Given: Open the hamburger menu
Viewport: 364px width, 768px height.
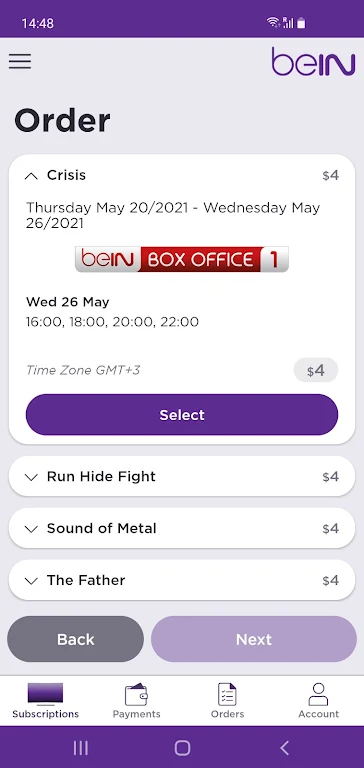Looking at the screenshot, I should (x=20, y=61).
